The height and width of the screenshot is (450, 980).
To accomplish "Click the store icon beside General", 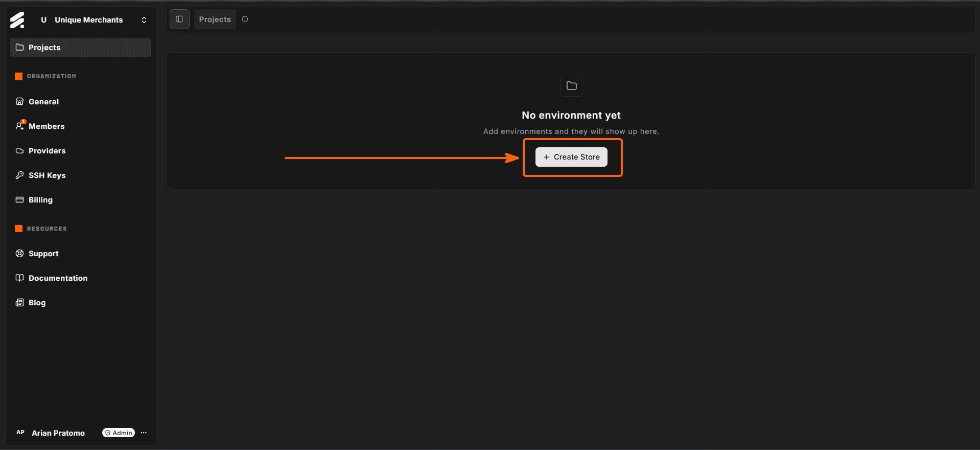I will pos(20,102).
